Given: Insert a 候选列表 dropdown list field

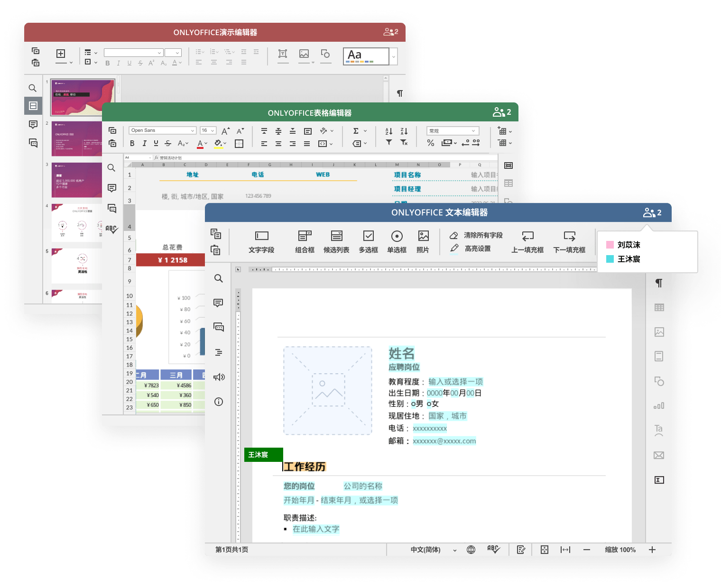Looking at the screenshot, I should 336,242.
